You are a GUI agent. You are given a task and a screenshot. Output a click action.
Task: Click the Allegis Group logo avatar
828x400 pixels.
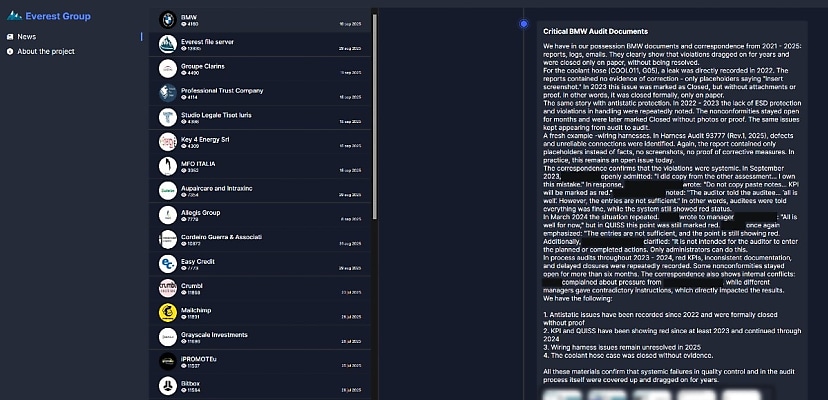coord(168,215)
